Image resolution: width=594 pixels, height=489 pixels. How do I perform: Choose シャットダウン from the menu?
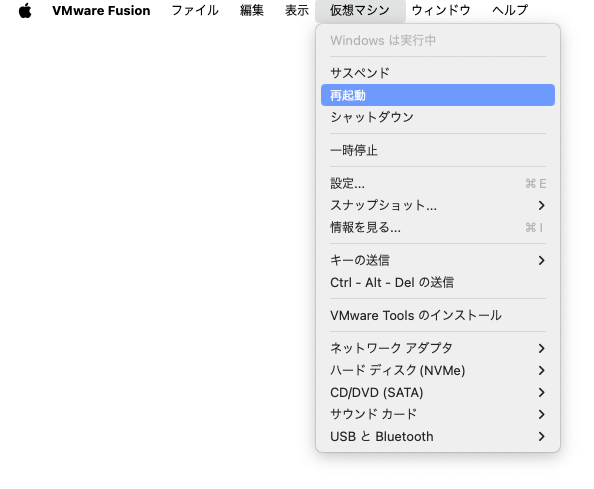pos(438,117)
